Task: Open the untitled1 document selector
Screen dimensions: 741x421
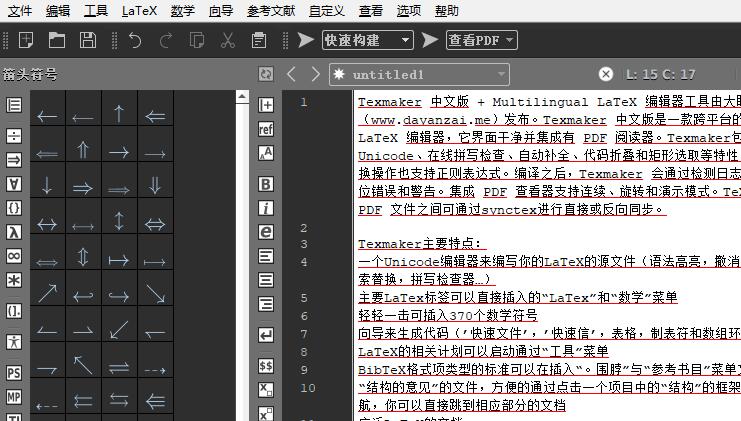Action: pos(419,74)
